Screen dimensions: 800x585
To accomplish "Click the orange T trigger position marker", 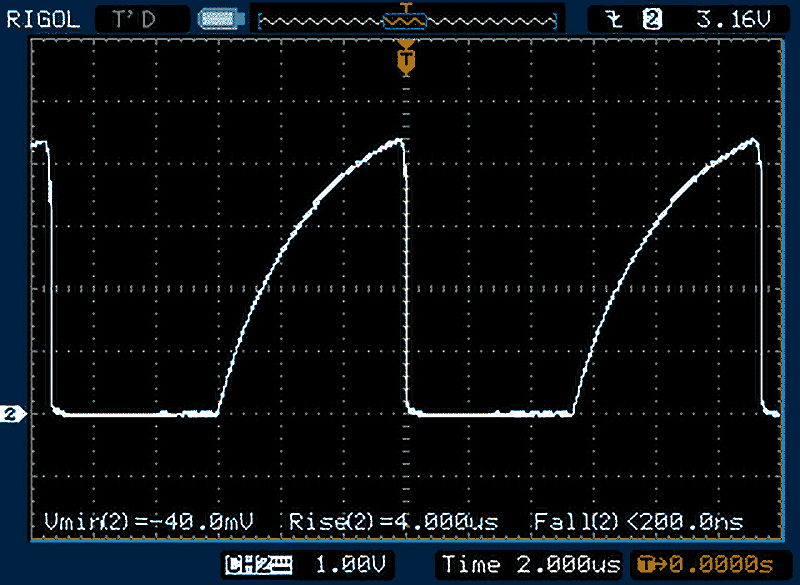I will coord(405,62).
